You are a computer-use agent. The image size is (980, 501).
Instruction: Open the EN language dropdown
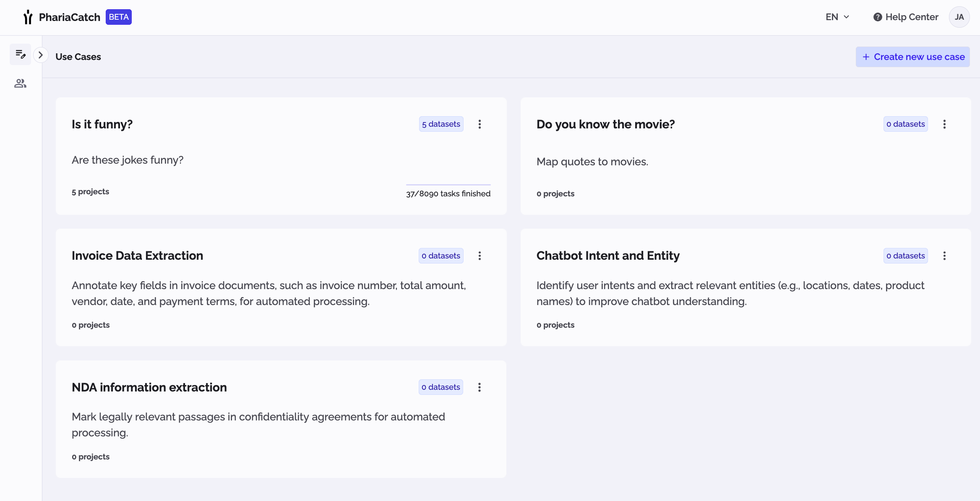(x=836, y=17)
